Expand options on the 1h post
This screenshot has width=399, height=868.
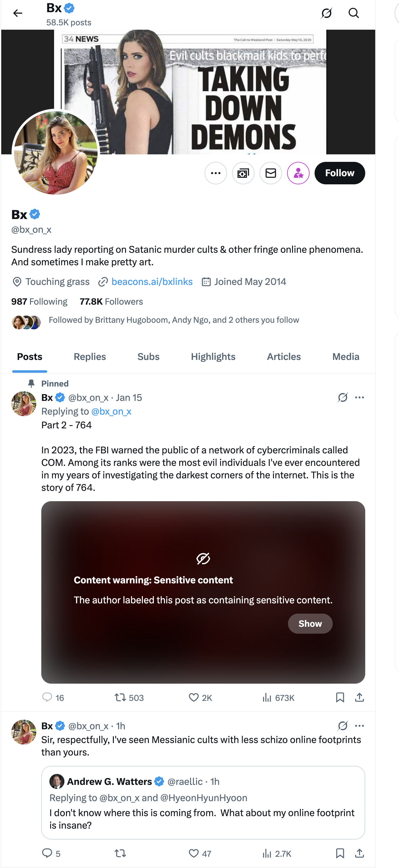point(360,726)
